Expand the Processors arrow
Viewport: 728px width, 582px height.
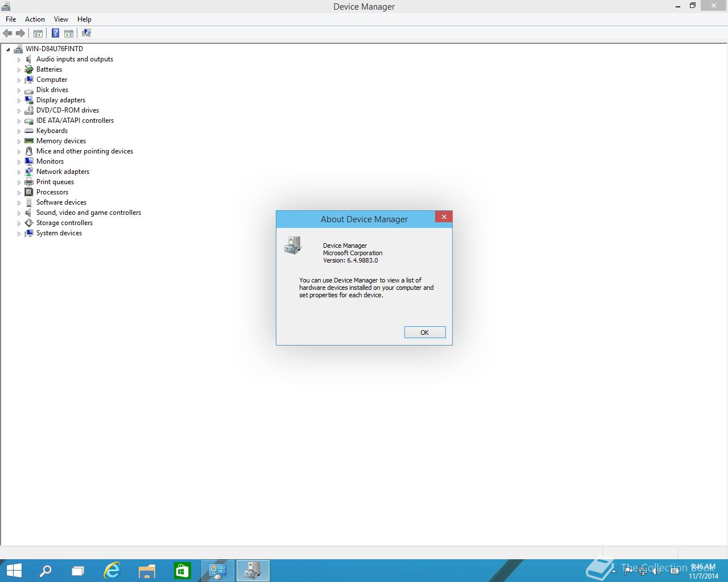(19, 193)
